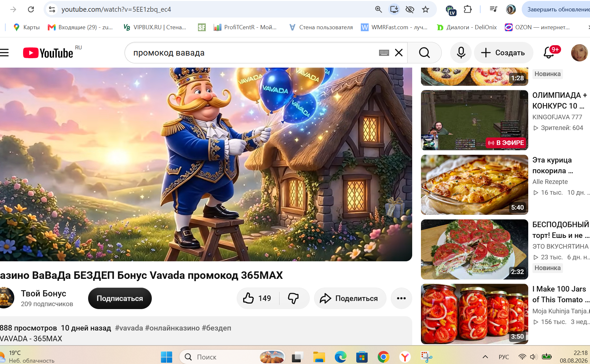Viewport: 590px width, 364px height.
Task: Share the video via Поделиться
Action: click(x=350, y=298)
